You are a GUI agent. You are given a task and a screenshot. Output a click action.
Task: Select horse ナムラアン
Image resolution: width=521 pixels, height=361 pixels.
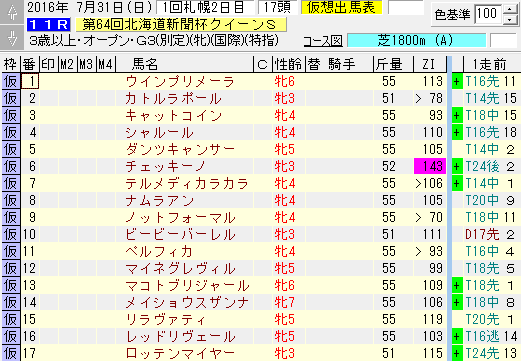click(160, 201)
